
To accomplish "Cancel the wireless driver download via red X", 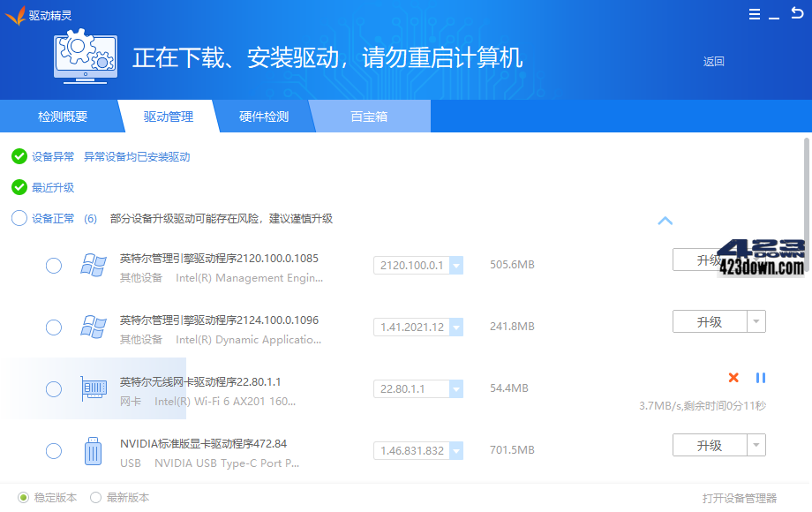I will 733,378.
